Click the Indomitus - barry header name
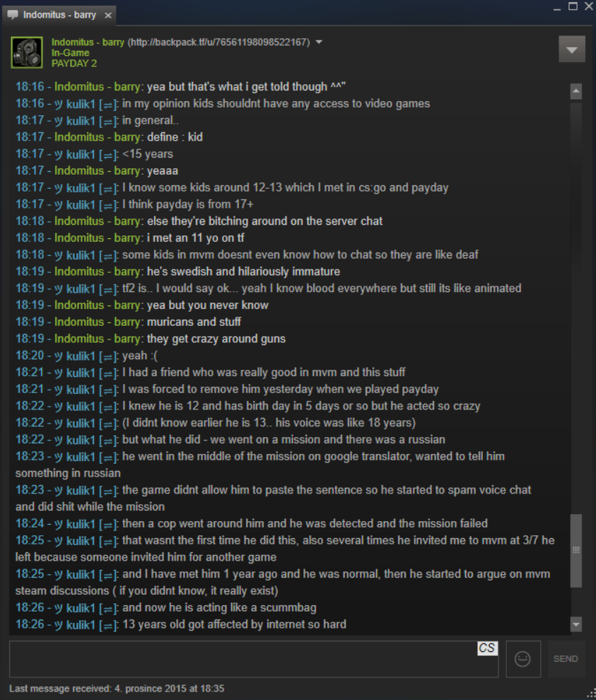This screenshot has width=596, height=700. point(88,42)
